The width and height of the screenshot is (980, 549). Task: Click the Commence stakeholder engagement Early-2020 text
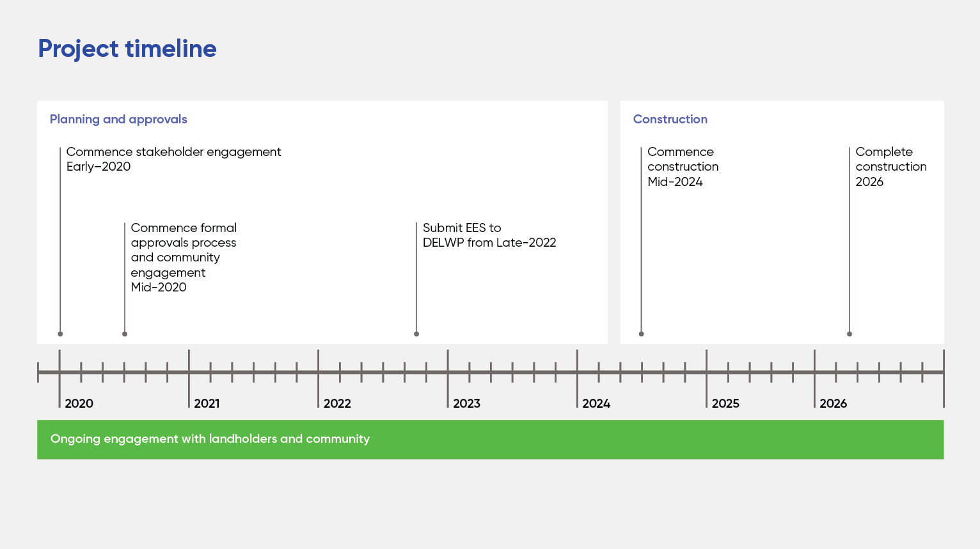pyautogui.click(x=173, y=159)
